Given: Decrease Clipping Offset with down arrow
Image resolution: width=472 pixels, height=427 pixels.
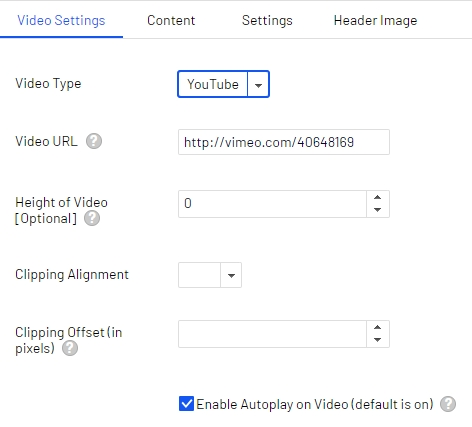Looking at the screenshot, I should pos(378,340).
